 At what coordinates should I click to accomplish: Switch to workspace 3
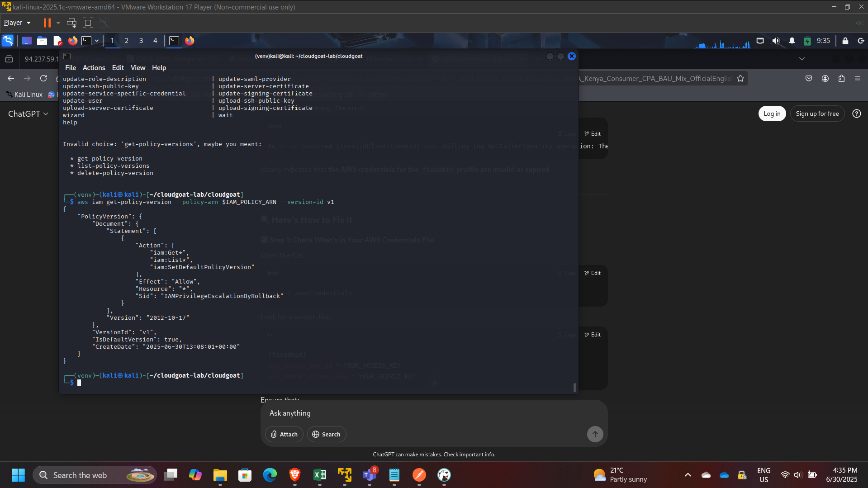[x=141, y=41]
